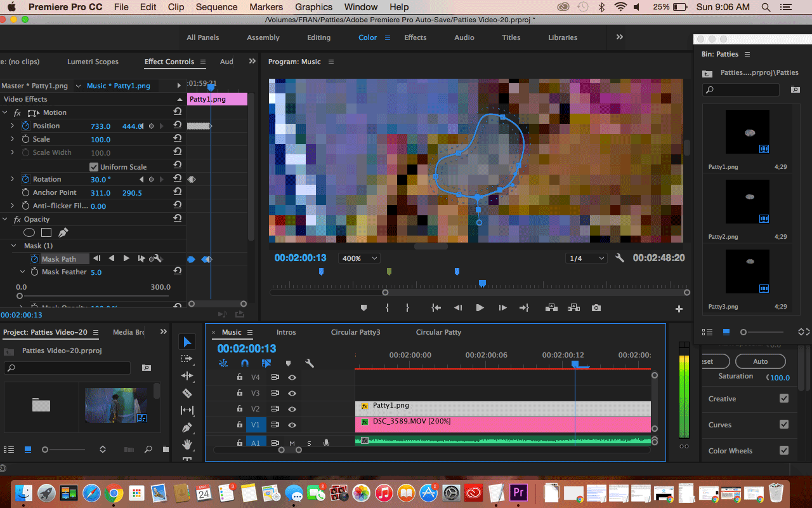Screen dimensions: 812x508
Task: Open timeline display settings wrench
Action: (310, 363)
